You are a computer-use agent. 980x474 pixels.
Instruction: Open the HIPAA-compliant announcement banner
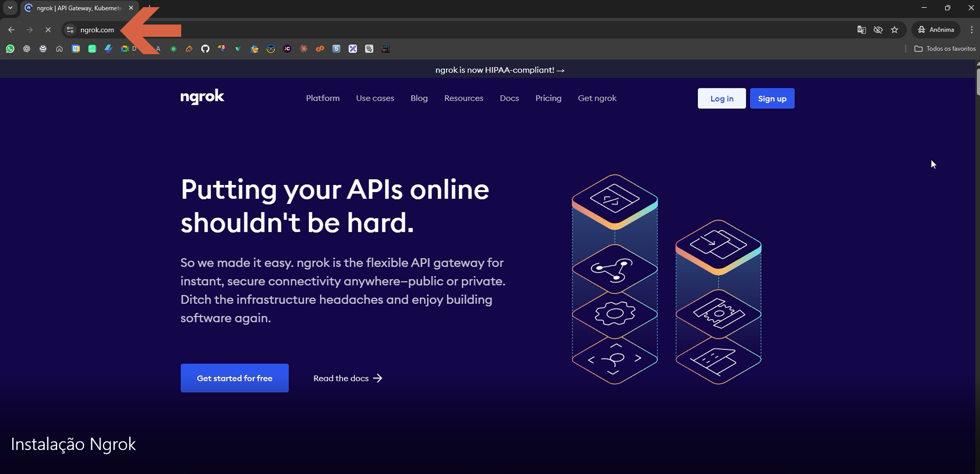pyautogui.click(x=500, y=70)
